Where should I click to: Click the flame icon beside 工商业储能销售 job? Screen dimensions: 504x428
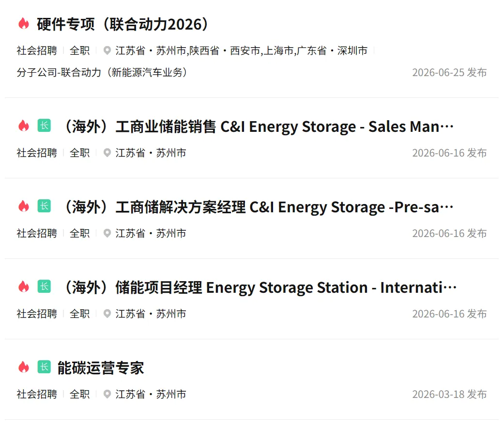pos(23,126)
